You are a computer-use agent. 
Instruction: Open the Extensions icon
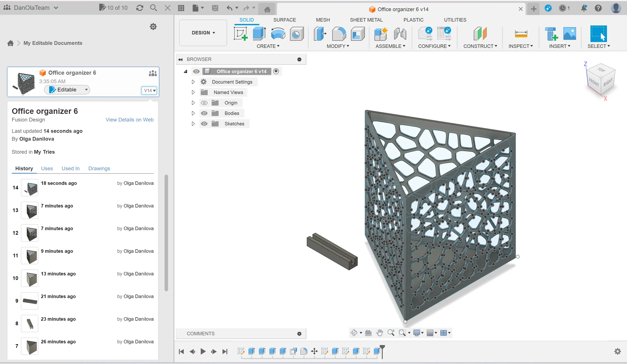(548, 8)
